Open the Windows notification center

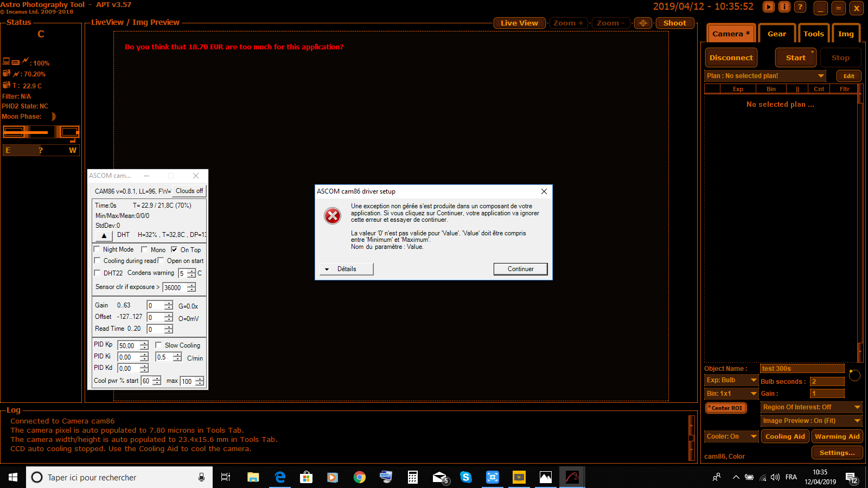(851, 477)
